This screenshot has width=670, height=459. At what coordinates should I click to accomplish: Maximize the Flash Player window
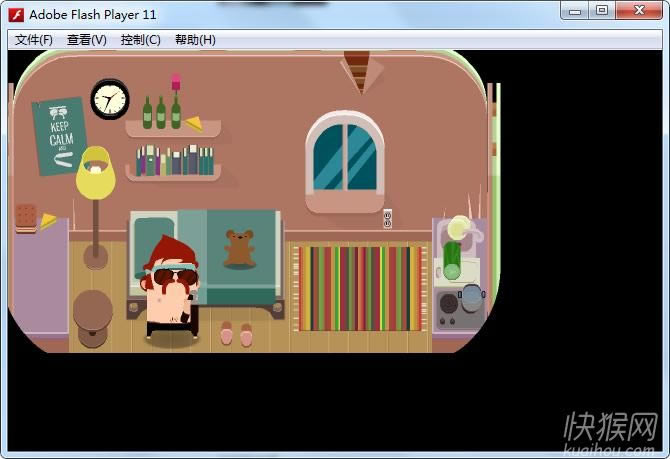[x=602, y=11]
